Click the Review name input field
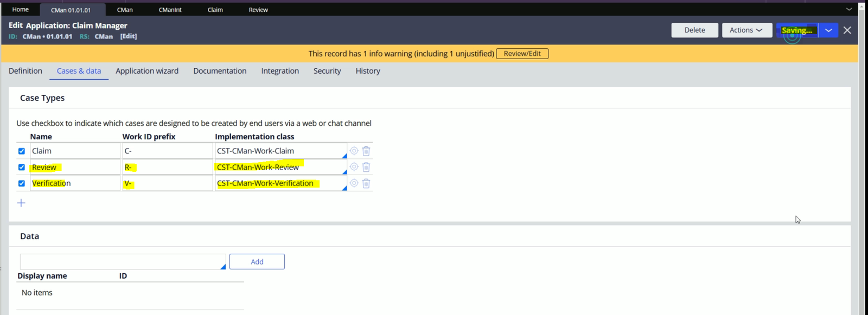This screenshot has width=868, height=315. 75,167
